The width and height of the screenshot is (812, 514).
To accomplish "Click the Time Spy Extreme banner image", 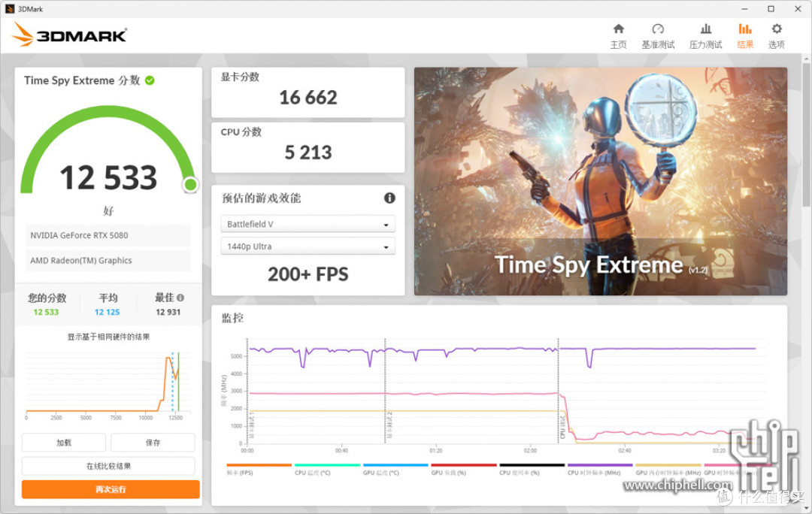I will 600,181.
